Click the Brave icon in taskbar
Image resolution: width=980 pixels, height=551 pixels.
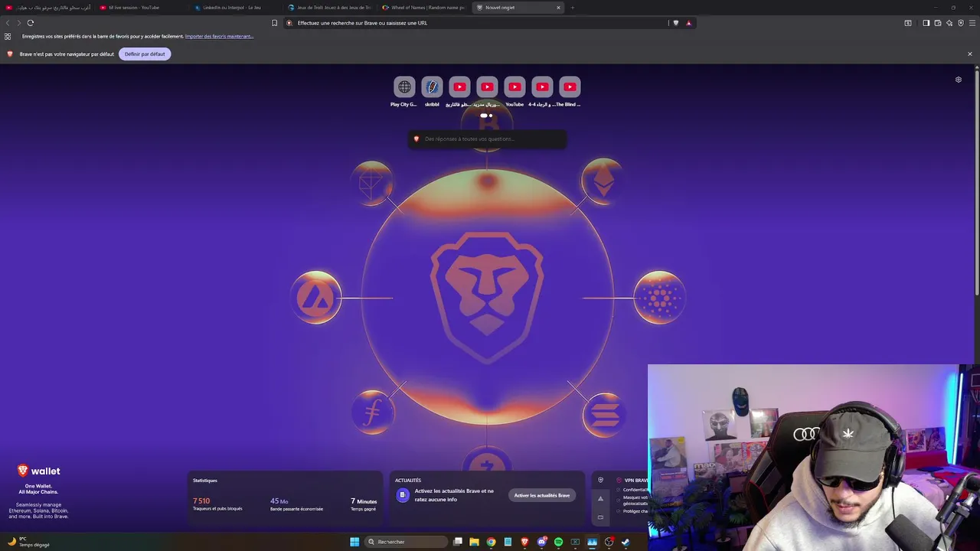coord(524,542)
